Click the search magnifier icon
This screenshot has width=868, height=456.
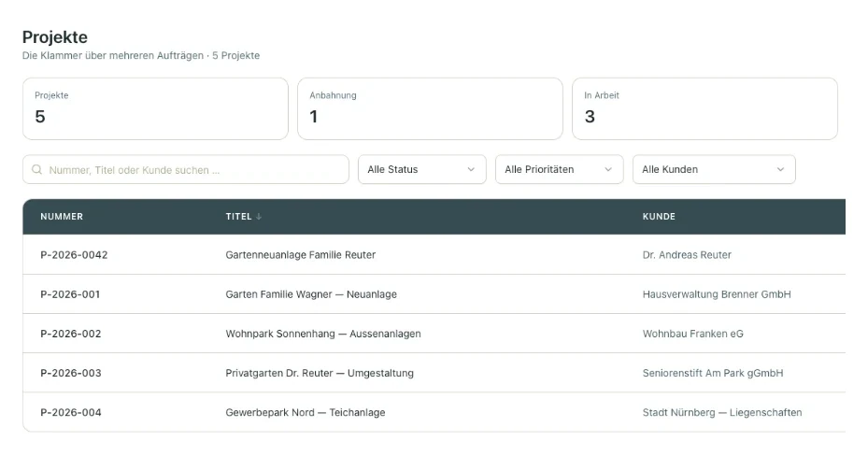[x=36, y=169]
